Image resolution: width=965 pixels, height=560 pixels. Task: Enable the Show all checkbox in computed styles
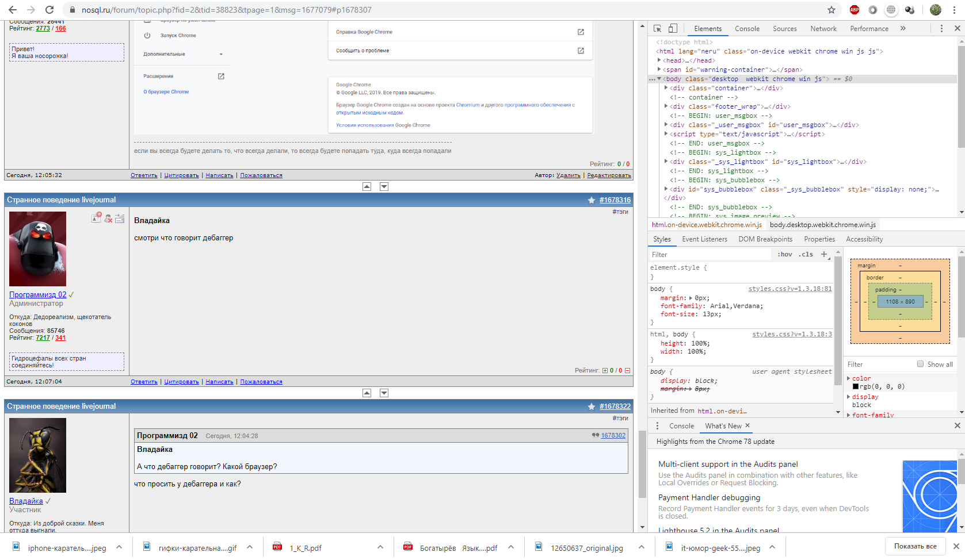tap(920, 364)
